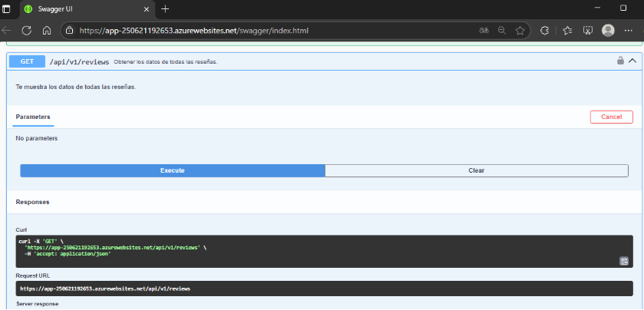The height and width of the screenshot is (310, 644).
Task: Click the Execute button
Action: [x=173, y=170]
